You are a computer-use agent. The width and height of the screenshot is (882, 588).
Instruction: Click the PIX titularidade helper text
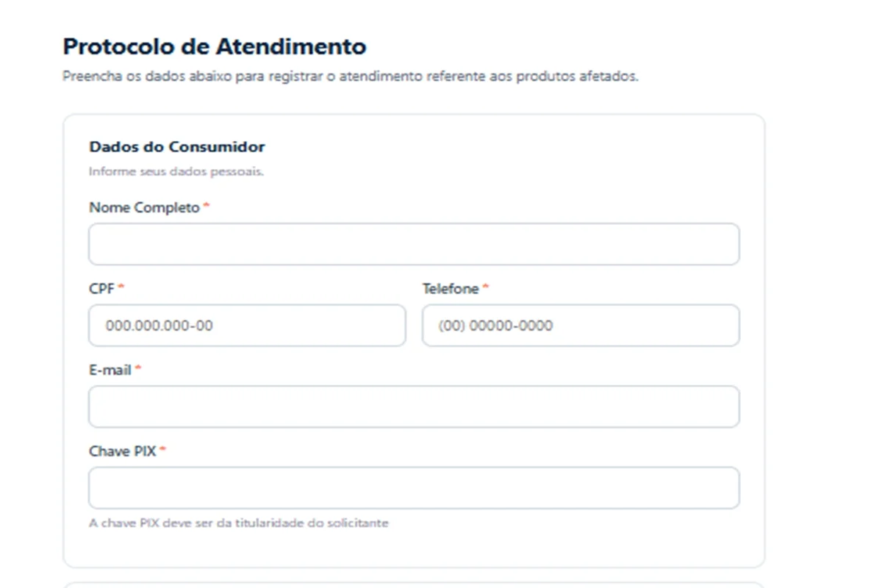pyautogui.click(x=239, y=523)
